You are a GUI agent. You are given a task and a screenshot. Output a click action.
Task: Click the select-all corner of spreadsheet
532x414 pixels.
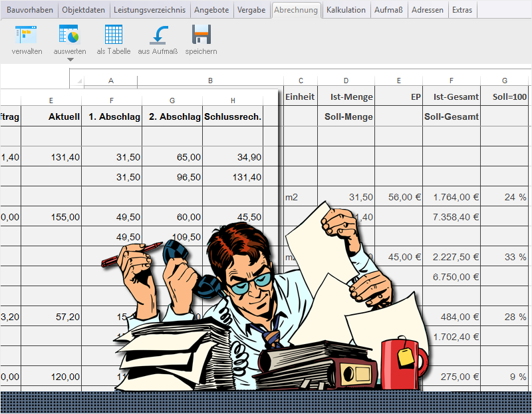point(76,81)
